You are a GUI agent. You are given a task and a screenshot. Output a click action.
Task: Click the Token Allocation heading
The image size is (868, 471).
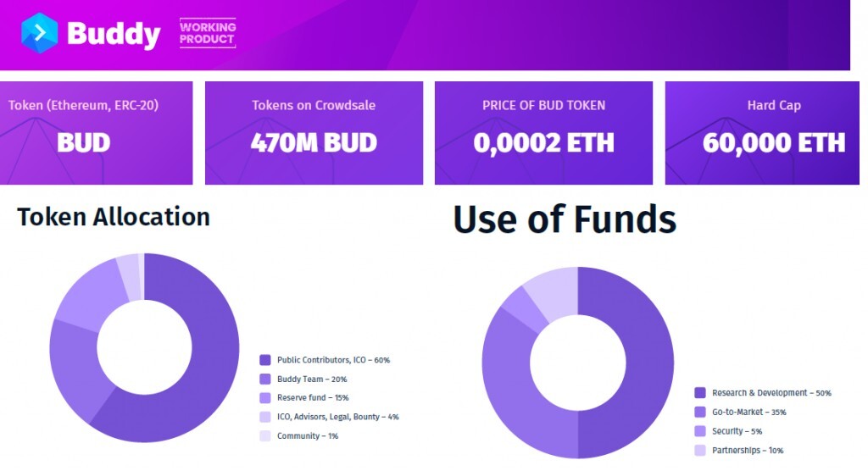click(114, 217)
